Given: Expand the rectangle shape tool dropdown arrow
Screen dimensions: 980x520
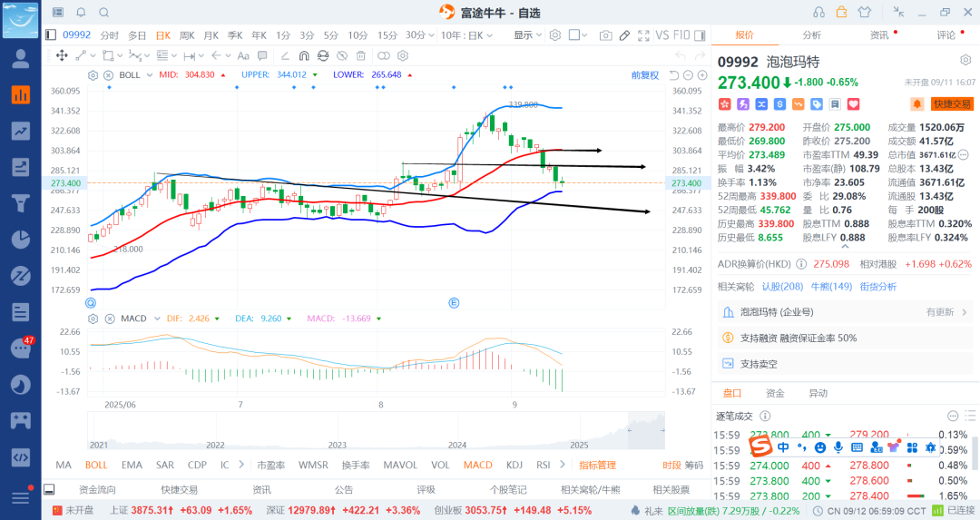Looking at the screenshot, I should click(120, 55).
